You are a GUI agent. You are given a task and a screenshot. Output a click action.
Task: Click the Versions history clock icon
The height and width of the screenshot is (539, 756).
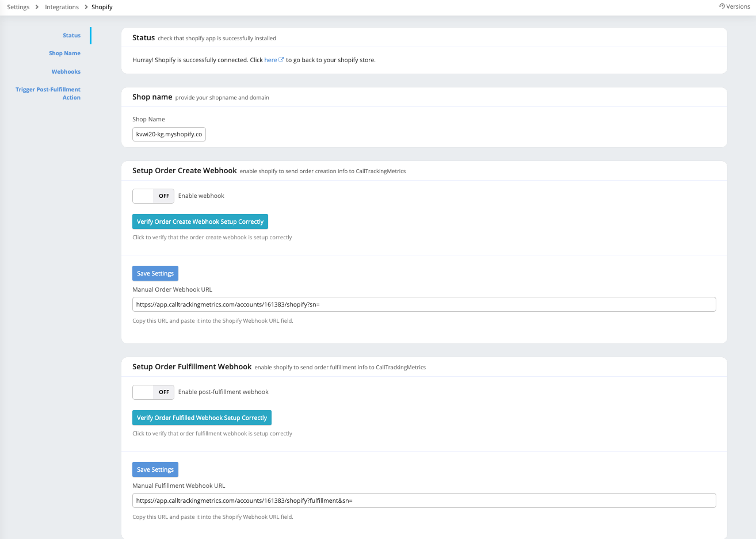pos(721,6)
